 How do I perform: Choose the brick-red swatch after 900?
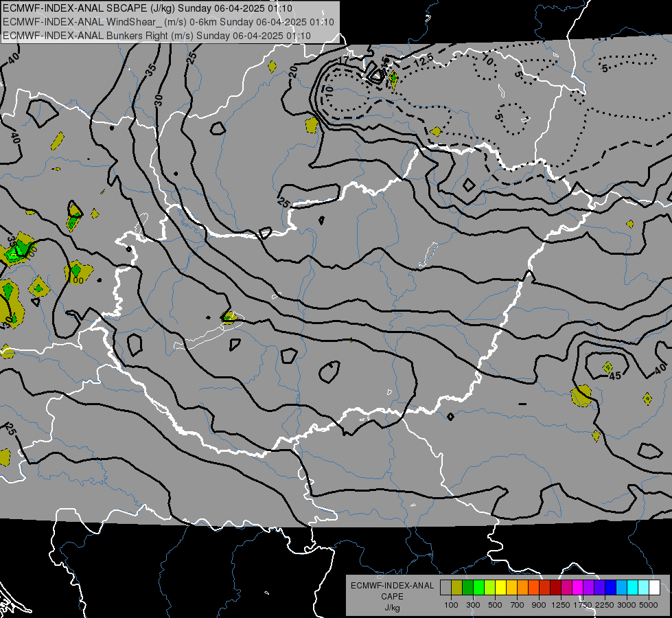pos(545,588)
